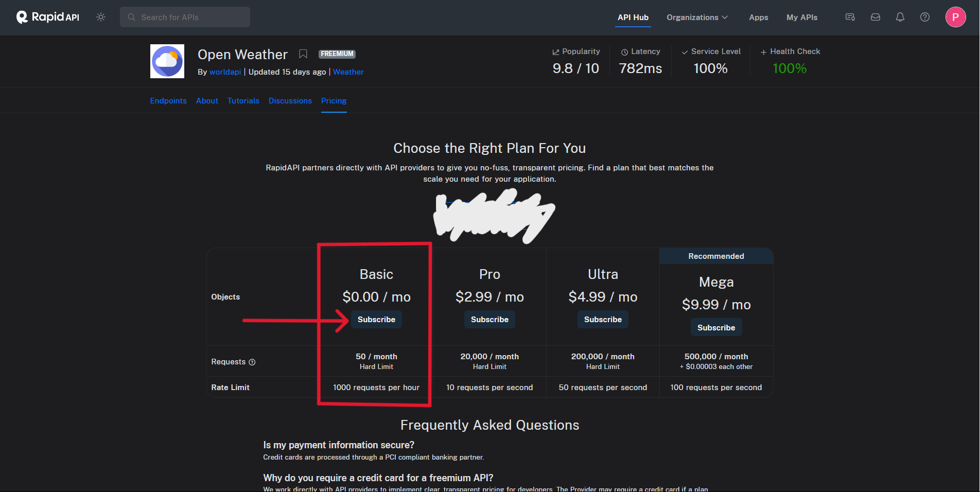The image size is (980, 492).
Task: Click the $0.00 / mo Basic price
Action: 376,297
